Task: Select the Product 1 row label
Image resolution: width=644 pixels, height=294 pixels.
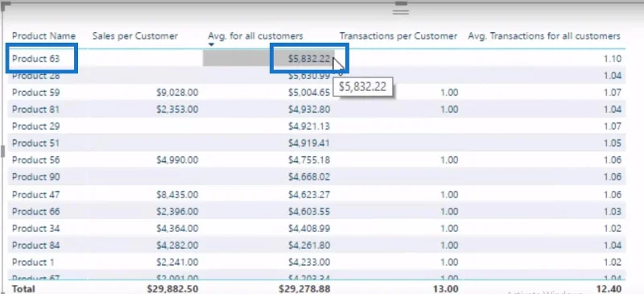Action: pos(33,263)
